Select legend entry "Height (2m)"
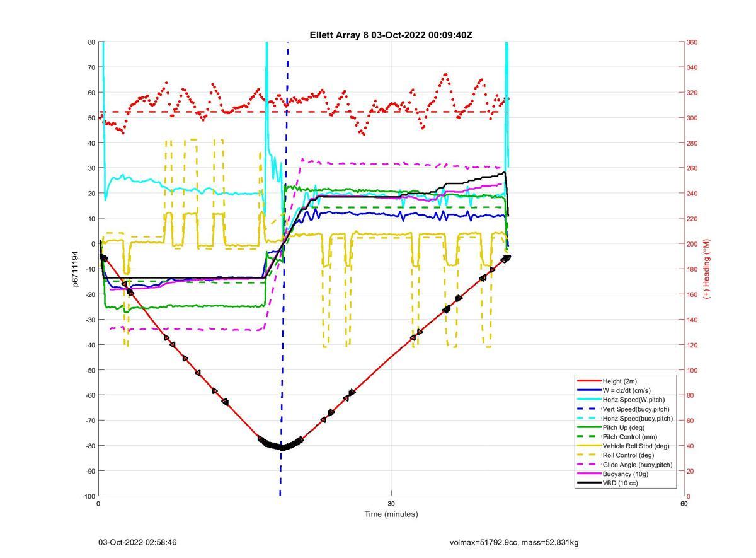Image resolution: width=756 pixels, height=558 pixels. click(620, 381)
